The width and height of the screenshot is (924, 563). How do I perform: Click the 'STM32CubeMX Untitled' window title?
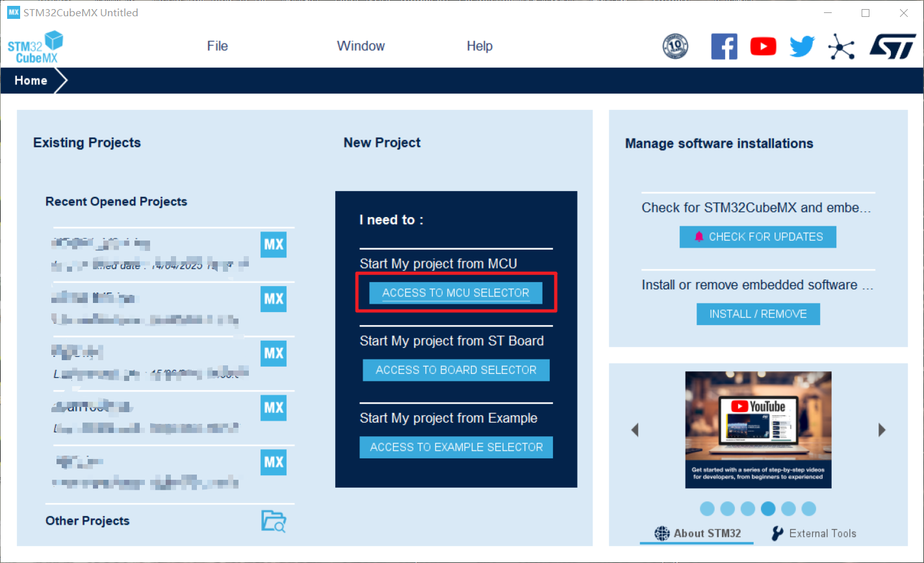point(81,12)
